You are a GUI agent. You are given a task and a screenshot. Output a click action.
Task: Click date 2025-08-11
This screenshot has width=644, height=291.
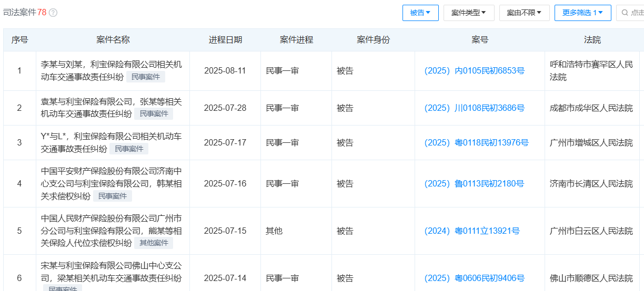[x=225, y=70]
